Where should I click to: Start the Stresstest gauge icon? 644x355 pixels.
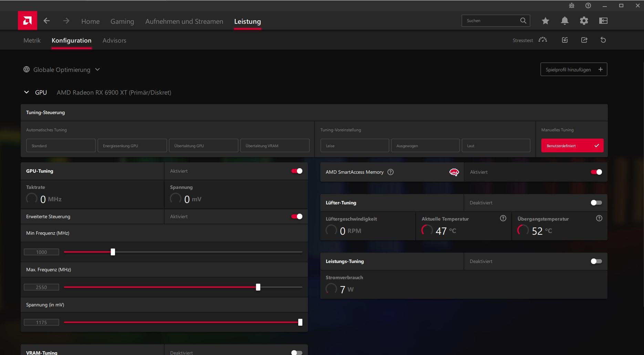pyautogui.click(x=543, y=40)
